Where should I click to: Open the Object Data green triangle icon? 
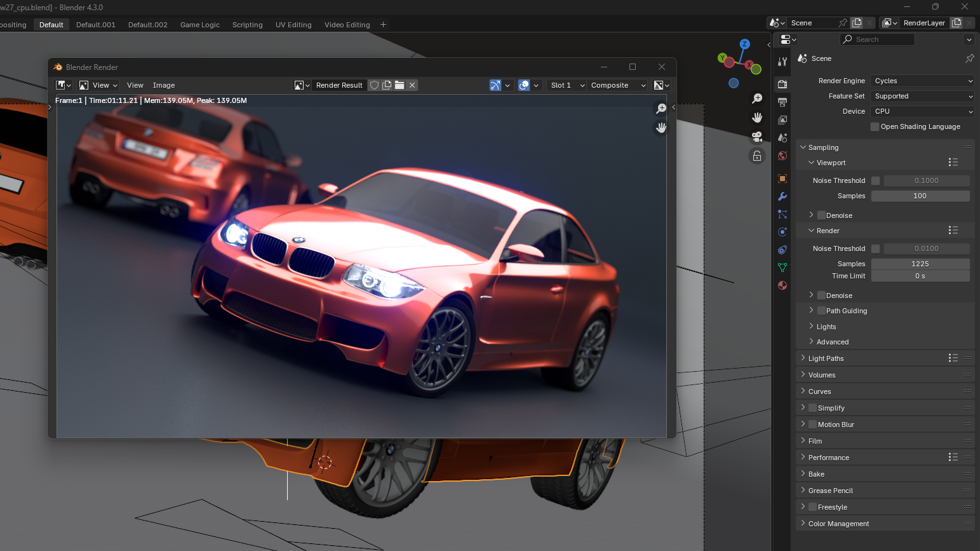pos(782,268)
